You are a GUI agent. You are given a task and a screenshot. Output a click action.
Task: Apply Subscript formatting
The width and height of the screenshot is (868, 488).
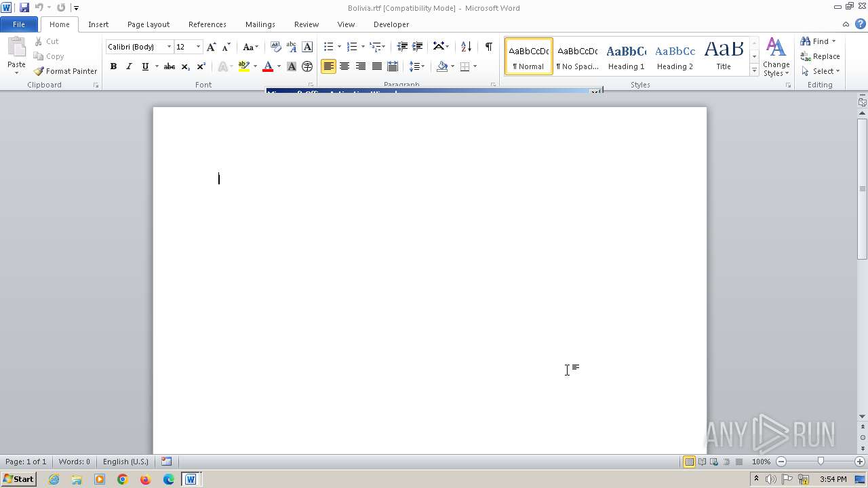pyautogui.click(x=185, y=66)
